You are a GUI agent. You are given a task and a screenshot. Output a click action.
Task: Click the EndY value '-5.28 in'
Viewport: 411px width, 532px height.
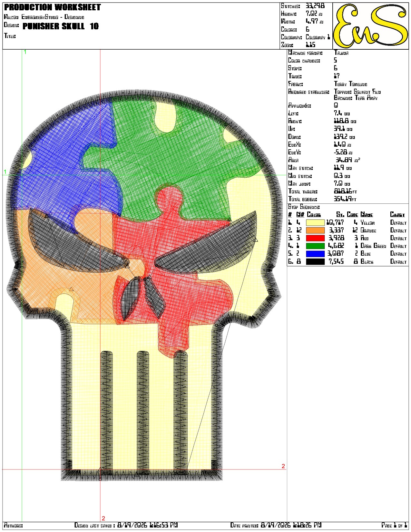(343, 153)
